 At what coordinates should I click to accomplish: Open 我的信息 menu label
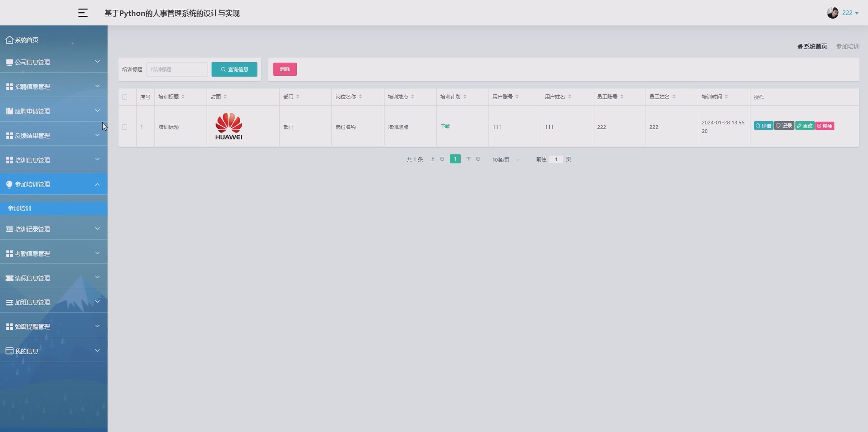(x=27, y=351)
